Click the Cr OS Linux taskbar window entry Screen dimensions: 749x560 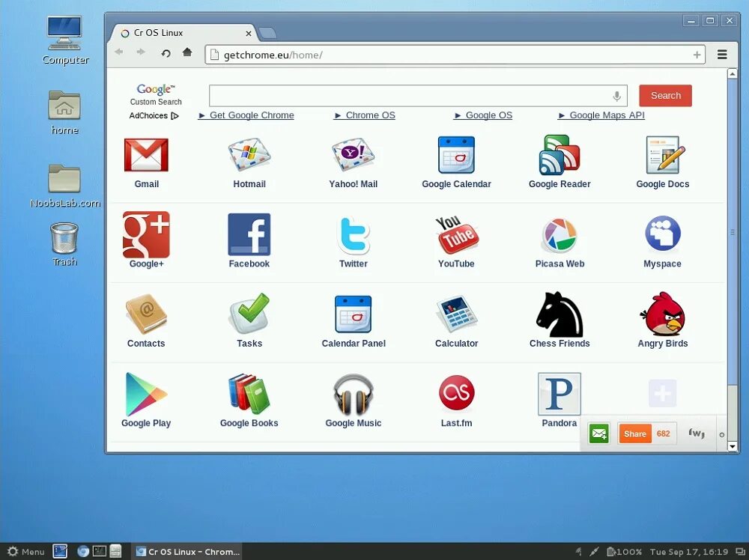click(187, 552)
